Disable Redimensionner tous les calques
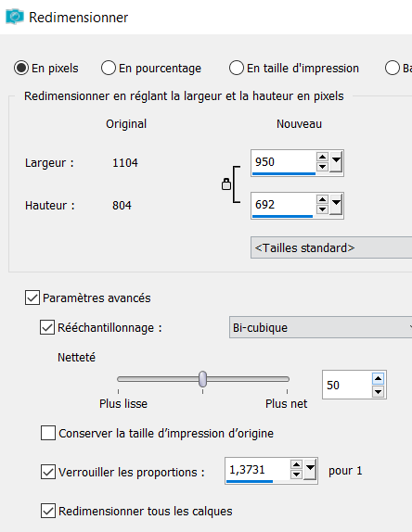 pyautogui.click(x=48, y=511)
